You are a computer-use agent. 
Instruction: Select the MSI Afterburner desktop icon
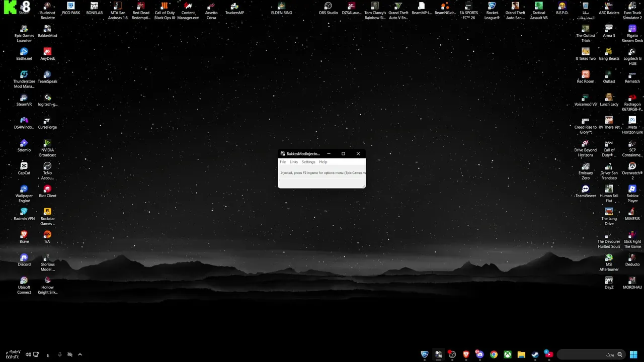[x=609, y=262]
